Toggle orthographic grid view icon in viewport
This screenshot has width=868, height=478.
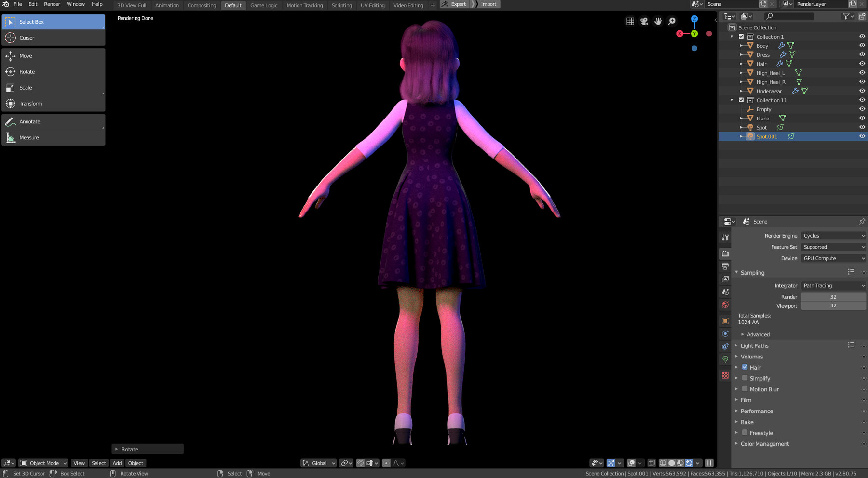pos(630,21)
